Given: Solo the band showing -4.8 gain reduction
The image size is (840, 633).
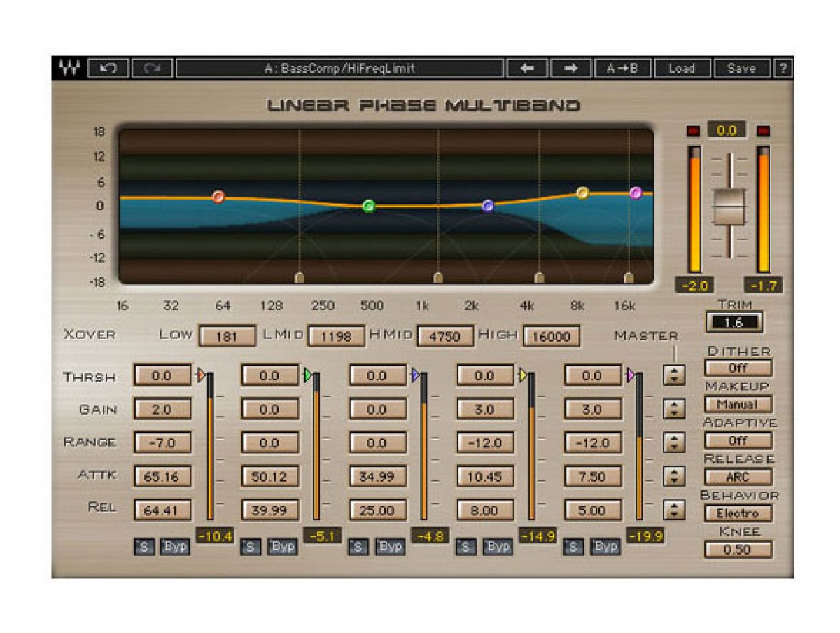Looking at the screenshot, I should [358, 547].
